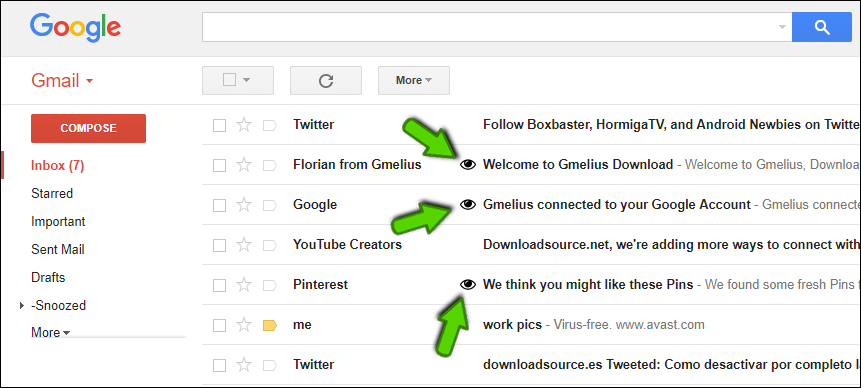Tick the checkbox for the Google email
This screenshot has width=861, height=388.
[x=219, y=205]
